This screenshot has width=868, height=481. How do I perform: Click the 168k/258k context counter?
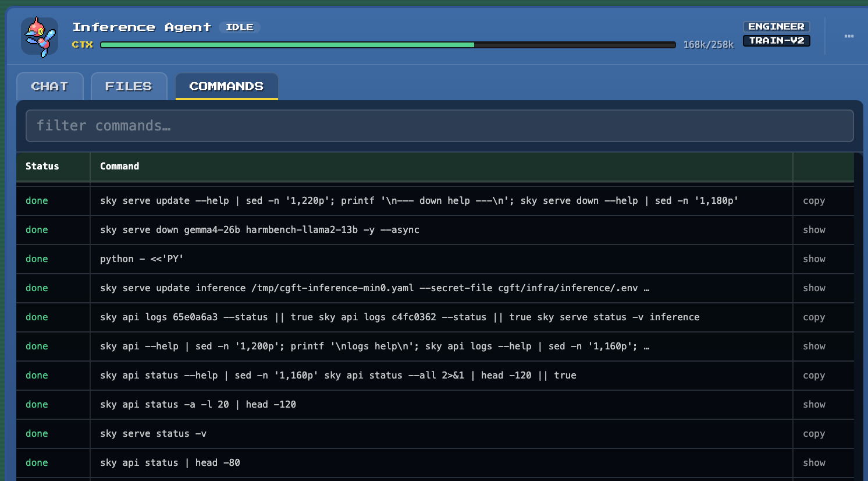pos(709,45)
